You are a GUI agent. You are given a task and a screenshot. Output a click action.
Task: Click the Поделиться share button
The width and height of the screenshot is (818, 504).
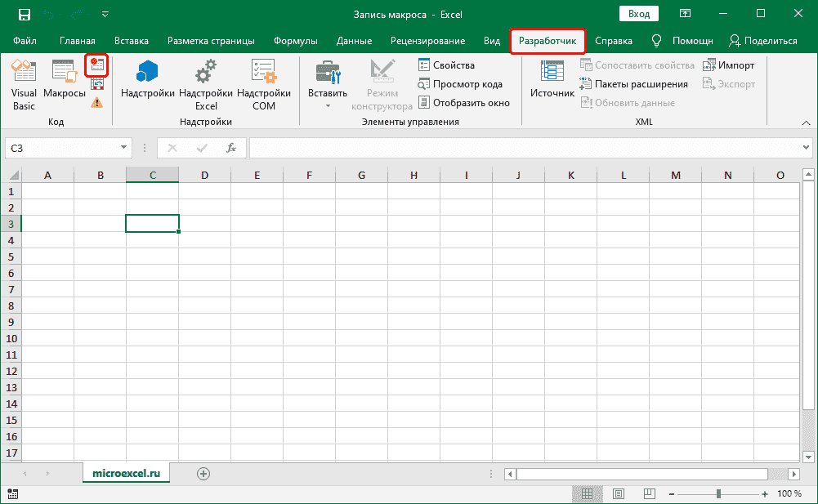point(763,41)
